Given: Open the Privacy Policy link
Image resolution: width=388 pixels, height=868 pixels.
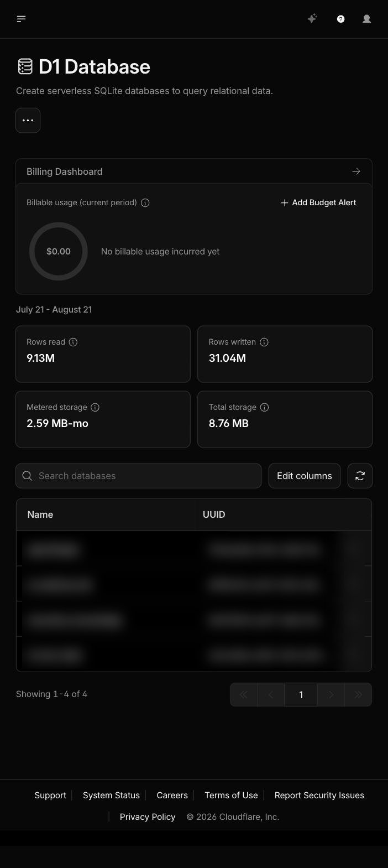Looking at the screenshot, I should click(148, 817).
